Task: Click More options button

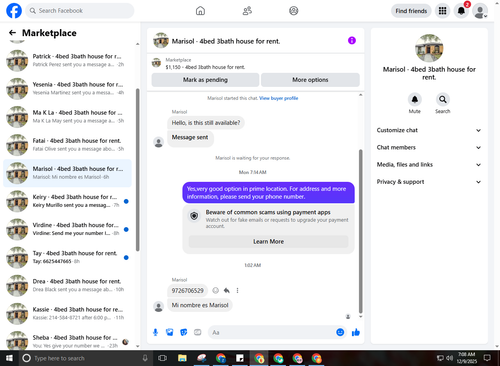Action: point(310,80)
